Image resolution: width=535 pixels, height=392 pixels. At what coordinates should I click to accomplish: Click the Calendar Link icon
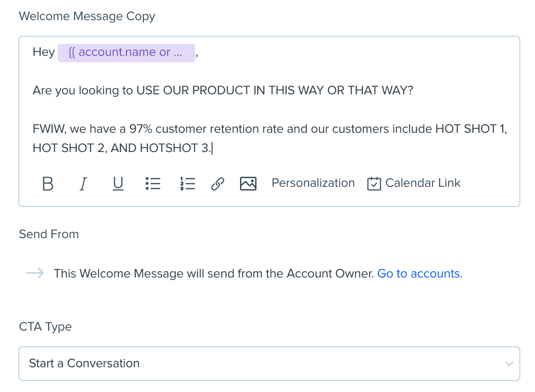click(374, 184)
